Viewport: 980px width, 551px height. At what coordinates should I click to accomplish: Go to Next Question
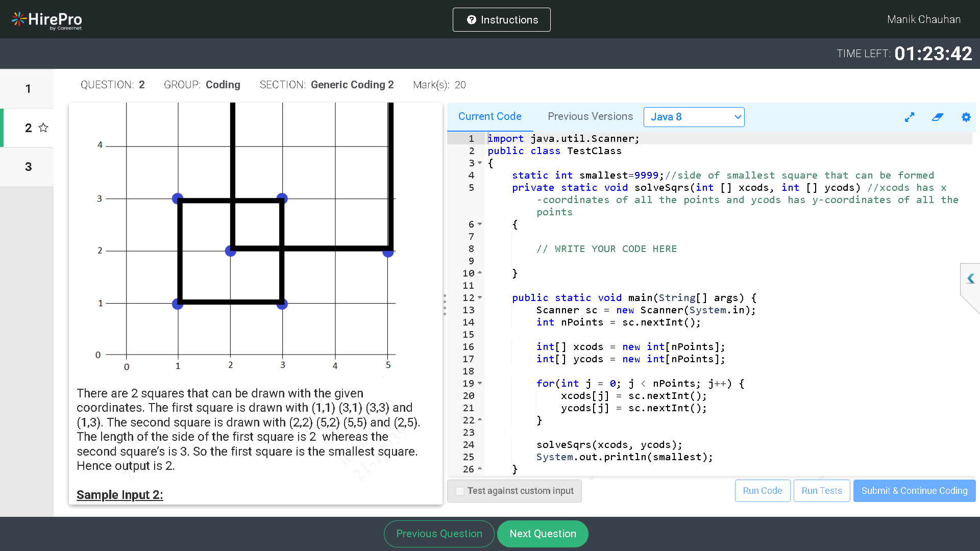[x=543, y=534]
